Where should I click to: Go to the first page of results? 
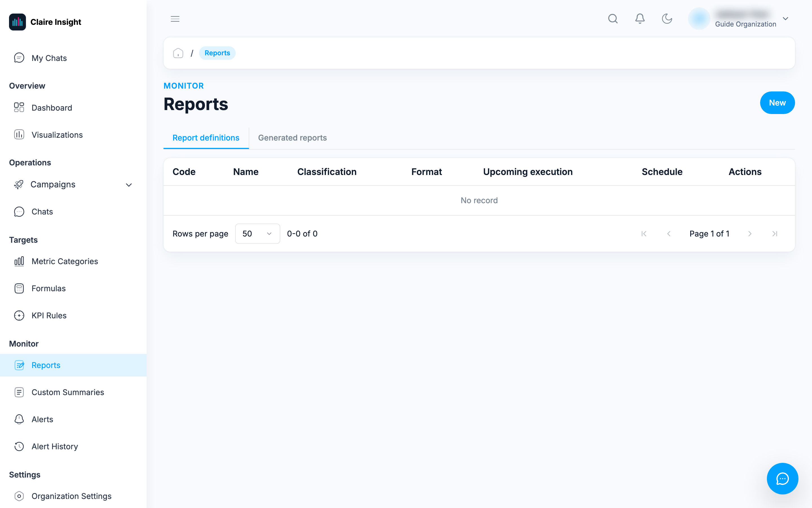(x=644, y=233)
